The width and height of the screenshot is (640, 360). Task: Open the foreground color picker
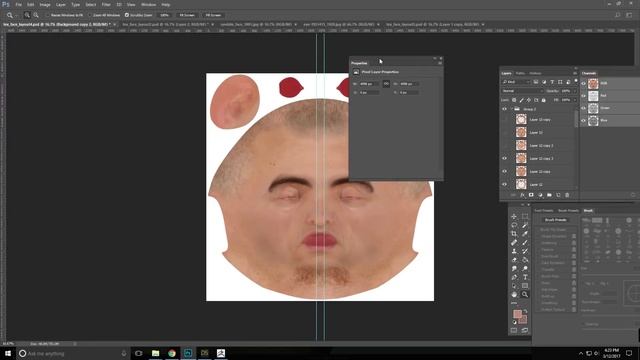pyautogui.click(x=517, y=314)
